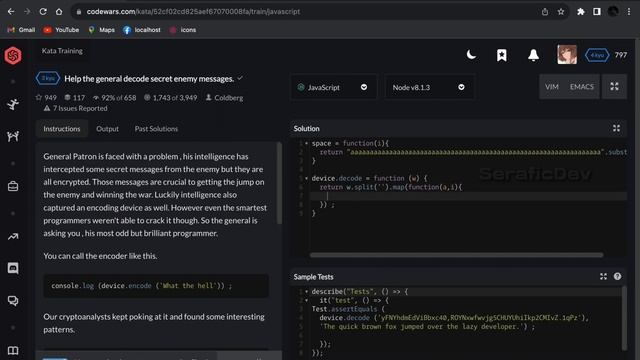Click Kata Training header text
This screenshot has height=360, width=640.
pyautogui.click(x=62, y=51)
